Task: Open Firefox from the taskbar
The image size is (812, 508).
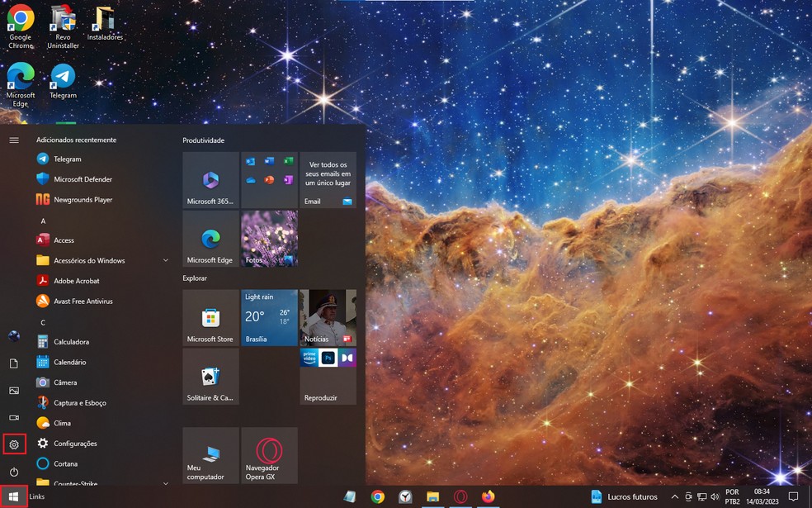Action: (487, 497)
